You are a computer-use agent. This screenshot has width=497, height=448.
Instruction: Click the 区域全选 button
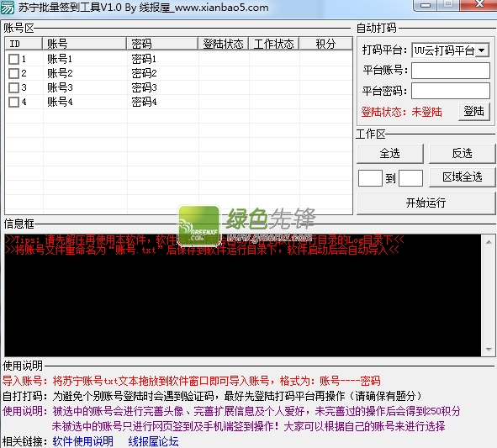463,177
